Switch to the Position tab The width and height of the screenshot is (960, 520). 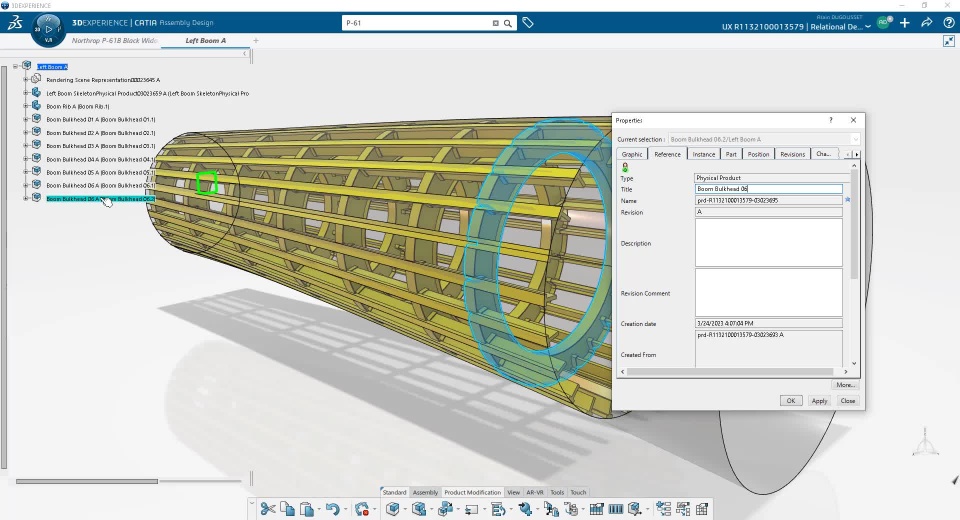pyautogui.click(x=758, y=154)
